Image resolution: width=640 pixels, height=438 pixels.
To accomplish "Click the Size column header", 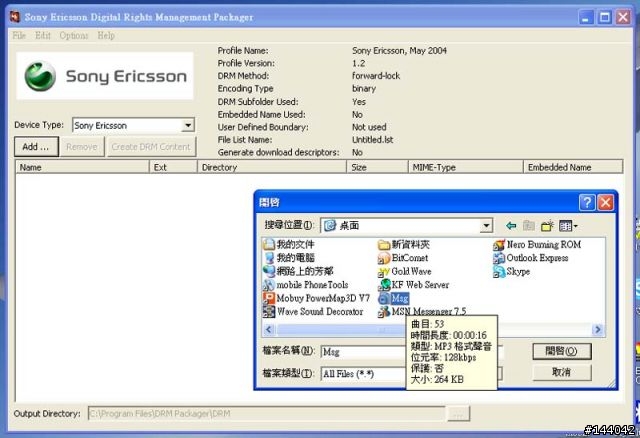I will (378, 167).
